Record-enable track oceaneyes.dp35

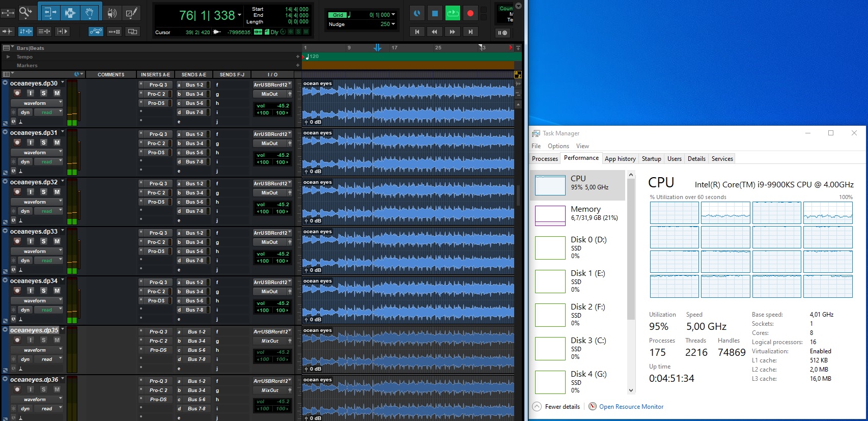click(x=17, y=340)
